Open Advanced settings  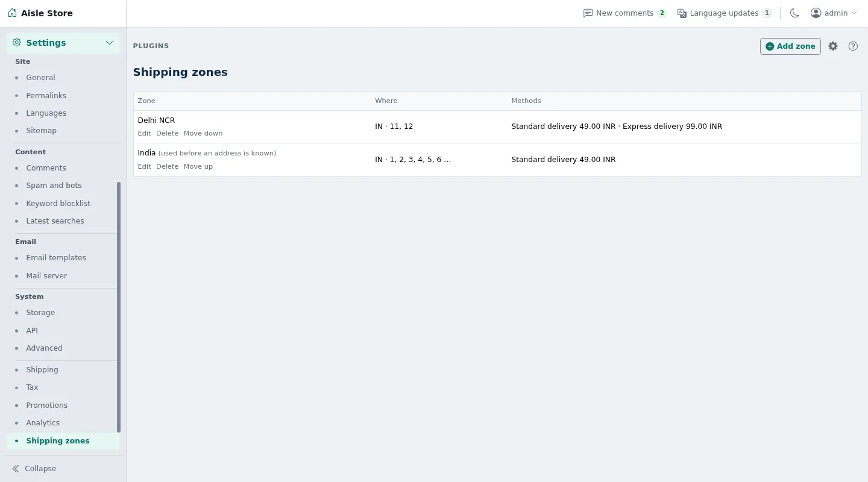click(x=44, y=348)
